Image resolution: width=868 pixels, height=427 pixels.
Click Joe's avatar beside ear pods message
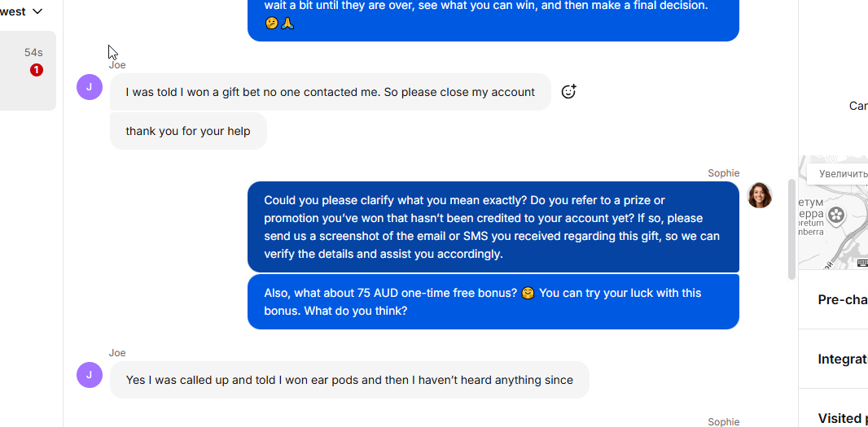90,375
